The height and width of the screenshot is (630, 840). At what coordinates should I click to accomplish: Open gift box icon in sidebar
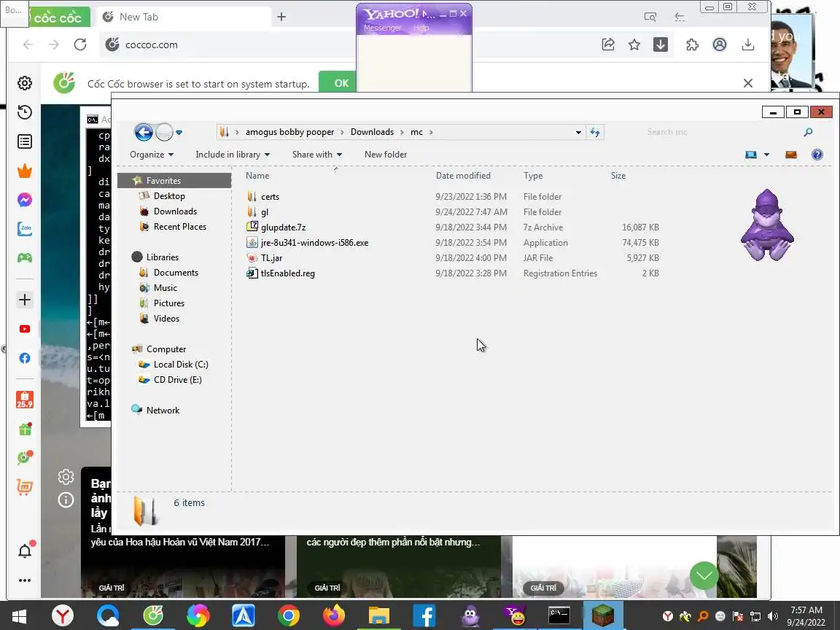(x=25, y=429)
